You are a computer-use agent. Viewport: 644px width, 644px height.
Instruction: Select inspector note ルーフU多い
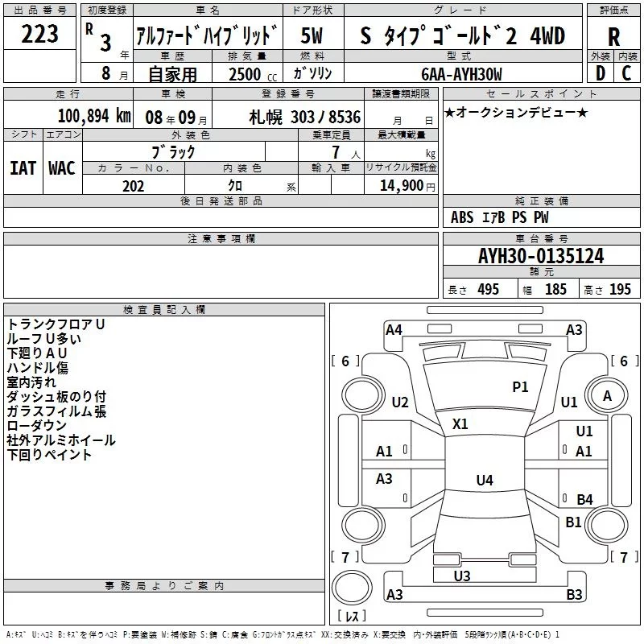44,338
